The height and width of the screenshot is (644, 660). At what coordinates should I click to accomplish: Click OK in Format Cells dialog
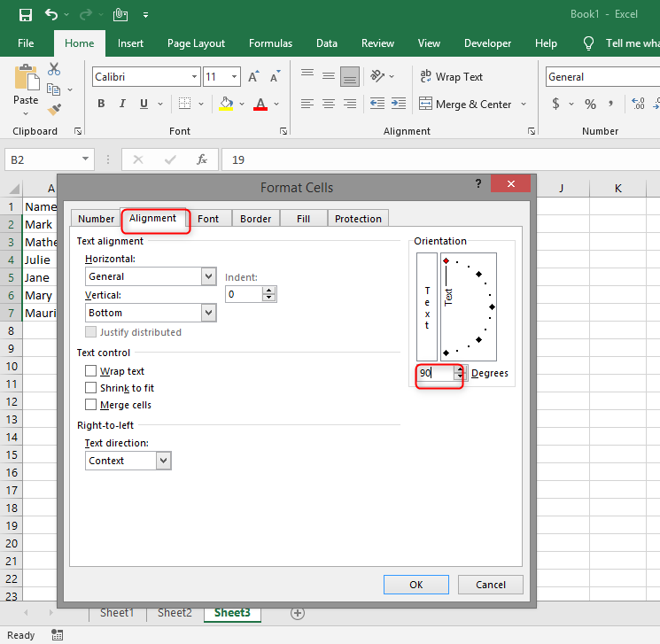[415, 585]
